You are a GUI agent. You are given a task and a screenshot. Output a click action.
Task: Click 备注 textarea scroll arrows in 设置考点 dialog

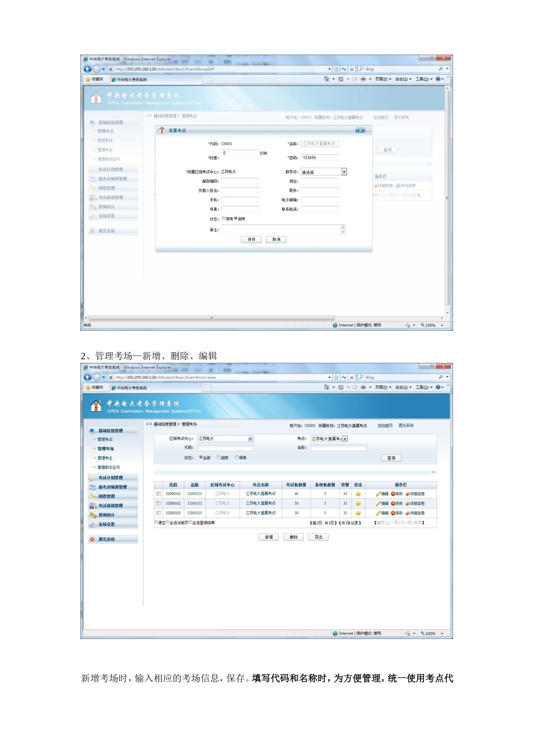click(x=343, y=229)
